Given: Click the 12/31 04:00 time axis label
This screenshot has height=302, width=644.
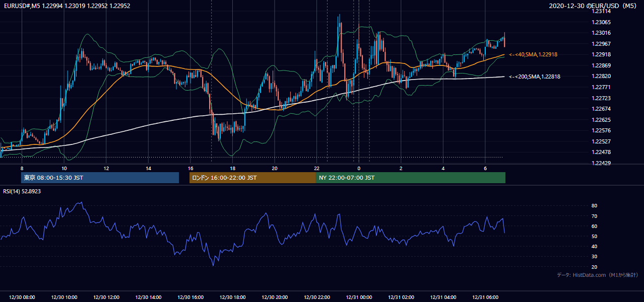Looking at the screenshot, I should point(443,297).
